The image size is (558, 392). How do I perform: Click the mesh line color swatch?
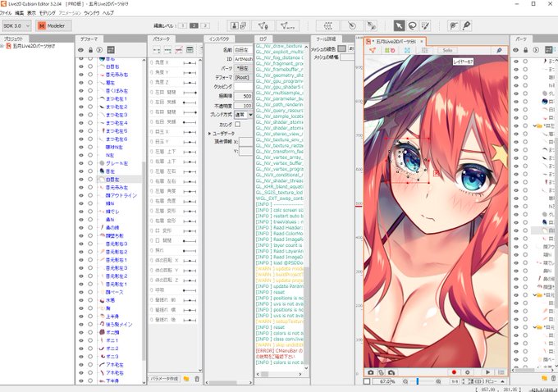(342, 48)
